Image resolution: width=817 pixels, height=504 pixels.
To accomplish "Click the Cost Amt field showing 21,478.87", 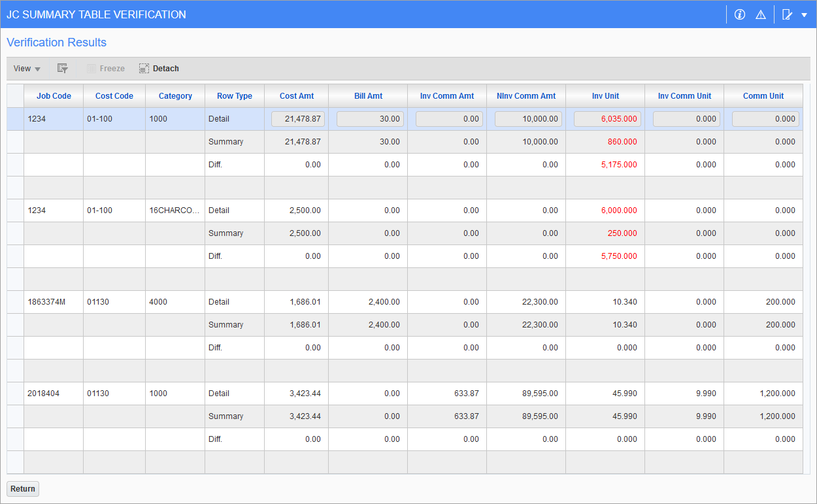I will click(297, 119).
